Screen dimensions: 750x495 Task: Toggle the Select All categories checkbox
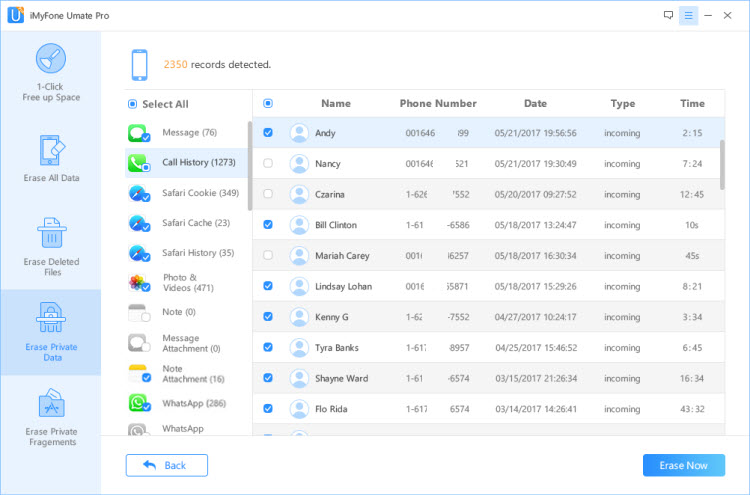point(132,104)
